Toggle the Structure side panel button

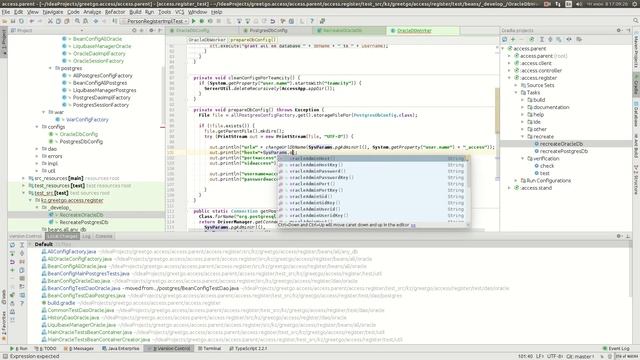[636, 180]
